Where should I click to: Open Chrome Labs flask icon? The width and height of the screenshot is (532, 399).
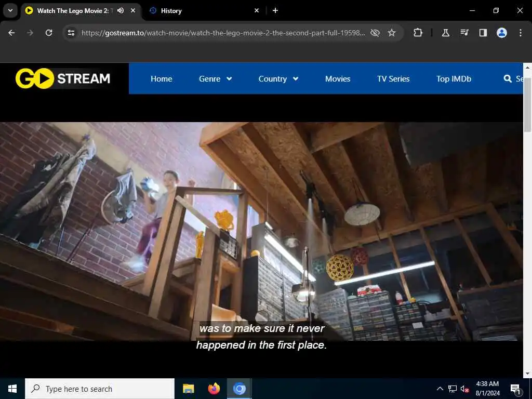(445, 33)
